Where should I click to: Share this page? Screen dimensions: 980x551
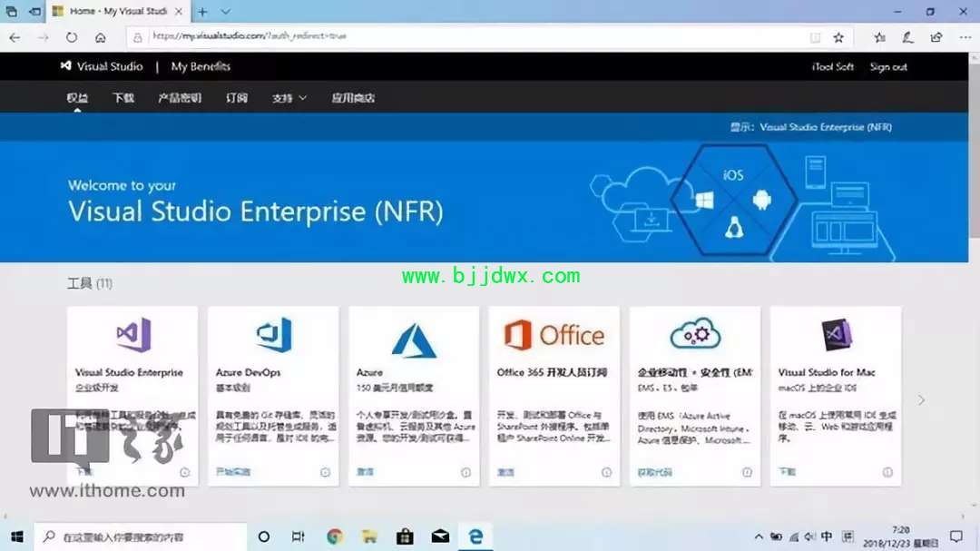point(936,37)
